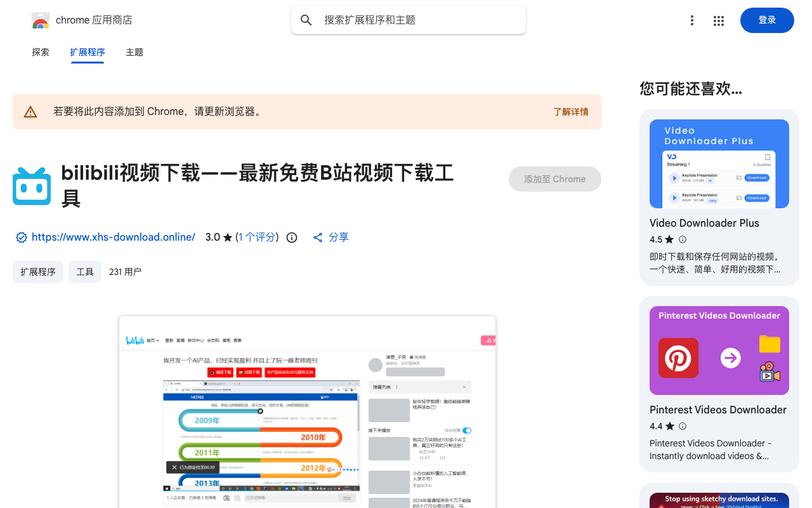Viewport: 812px width, 508px height.
Task: Click the extension title bilibili视频下载 heading
Action: tap(257, 185)
